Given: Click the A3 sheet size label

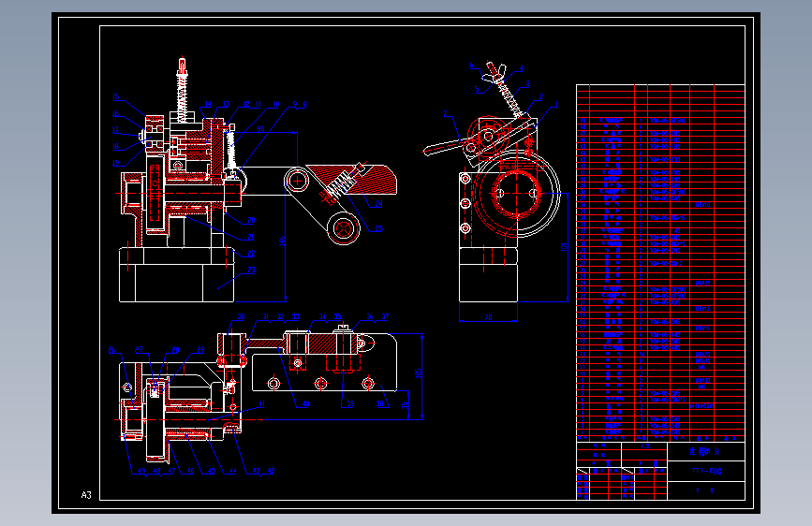Looking at the screenshot, I should pos(86,495).
